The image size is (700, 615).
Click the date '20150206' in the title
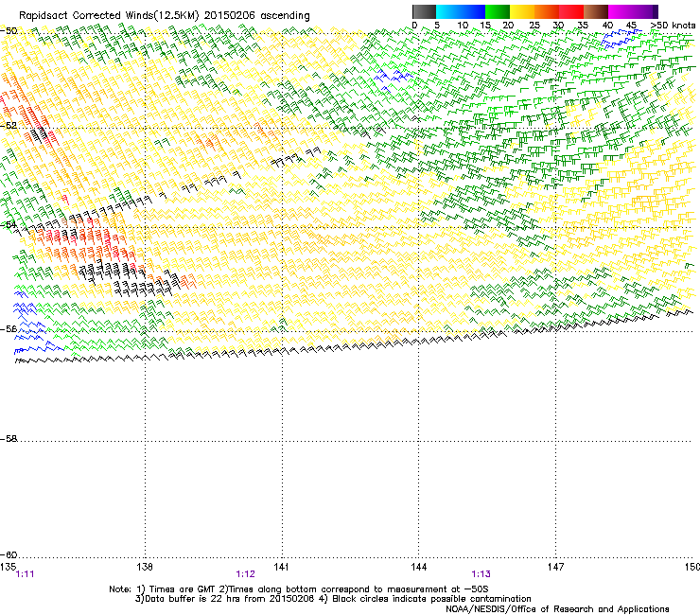230,16
